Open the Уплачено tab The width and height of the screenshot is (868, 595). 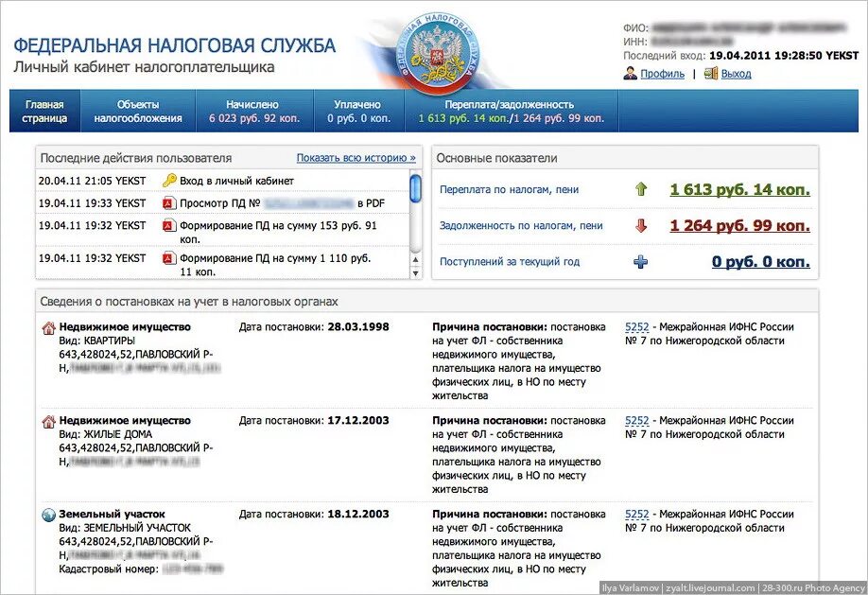tap(358, 112)
